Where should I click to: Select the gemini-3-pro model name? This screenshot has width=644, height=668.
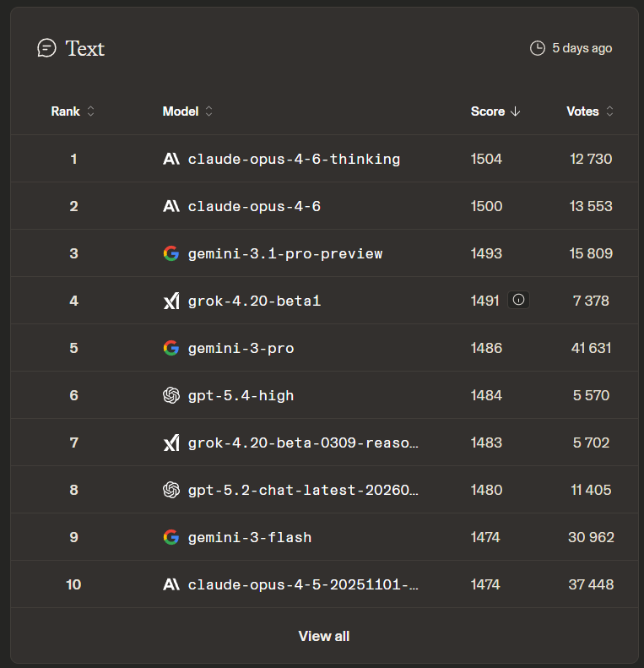241,349
